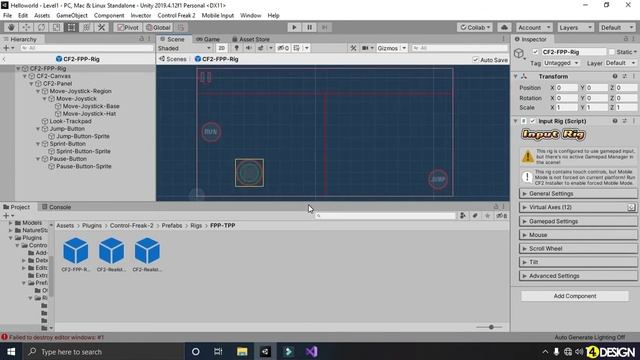Open the Window menu
The image size is (640, 360).
[250, 16]
